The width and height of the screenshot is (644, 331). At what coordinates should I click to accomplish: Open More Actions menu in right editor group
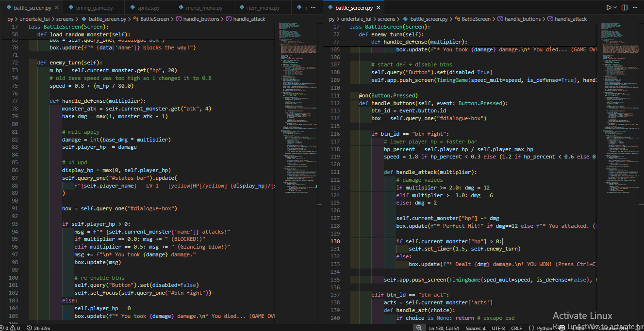pos(636,8)
